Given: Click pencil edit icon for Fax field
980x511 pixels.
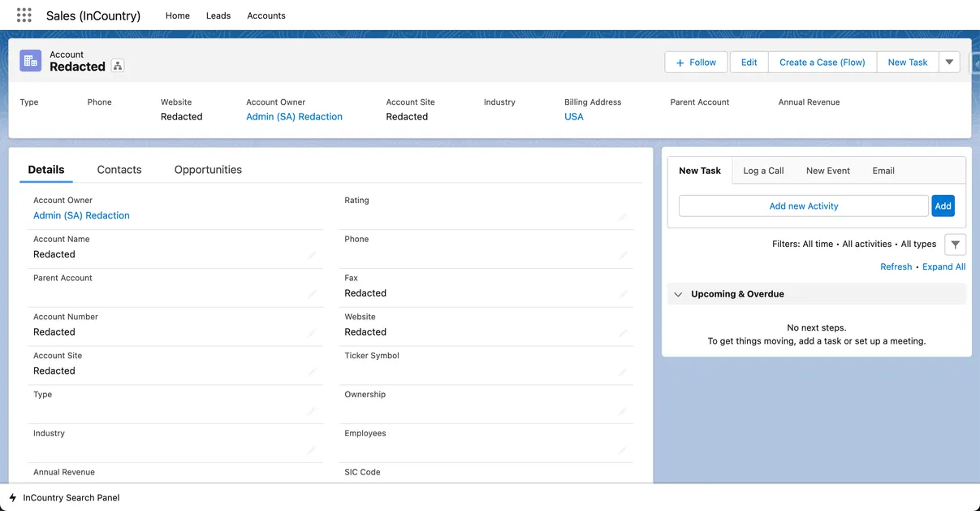Looking at the screenshot, I should 623,294.
